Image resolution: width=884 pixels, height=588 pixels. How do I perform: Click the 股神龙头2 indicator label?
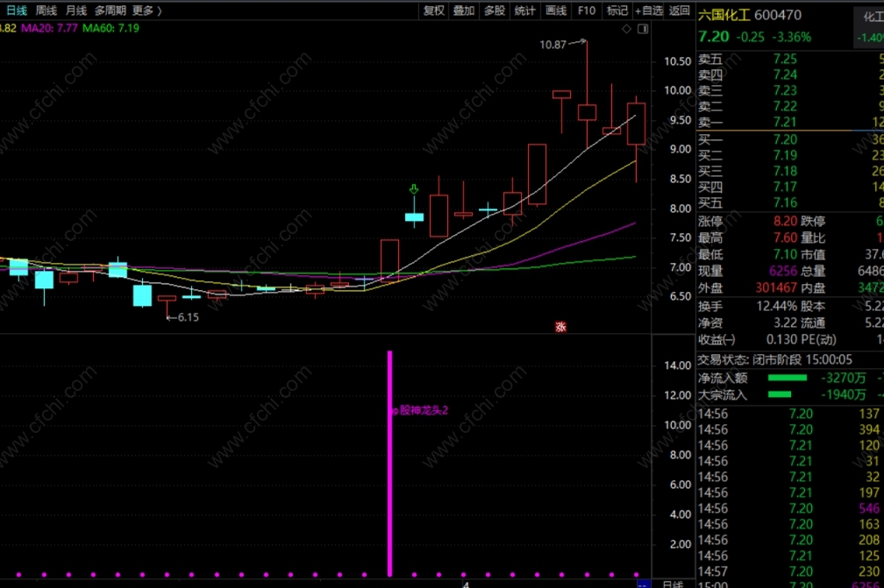[424, 411]
